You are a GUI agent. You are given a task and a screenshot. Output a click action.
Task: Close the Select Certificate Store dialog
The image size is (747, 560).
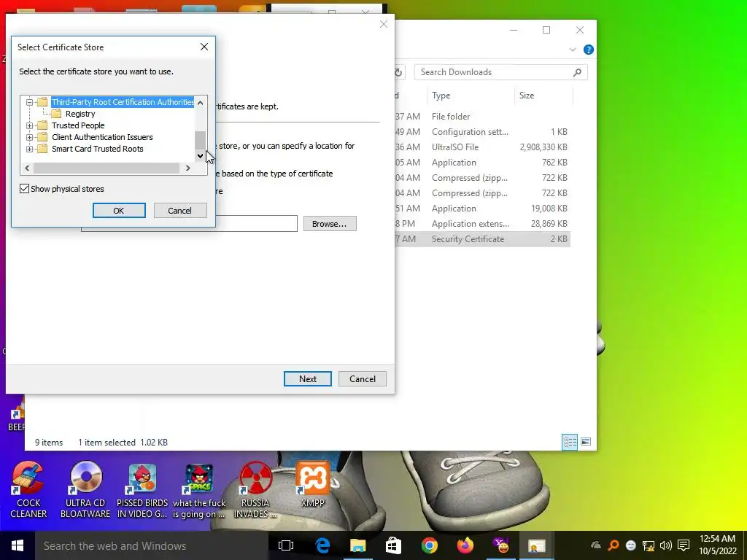click(x=204, y=47)
